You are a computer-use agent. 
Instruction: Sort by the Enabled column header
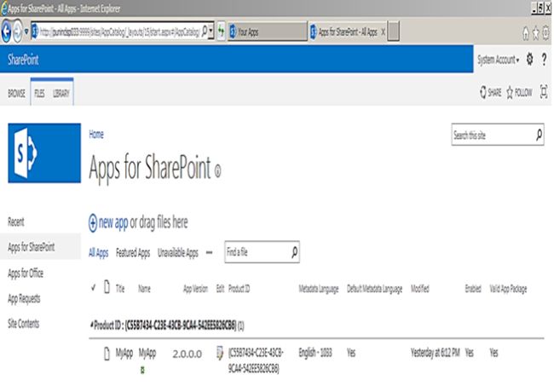(x=473, y=289)
